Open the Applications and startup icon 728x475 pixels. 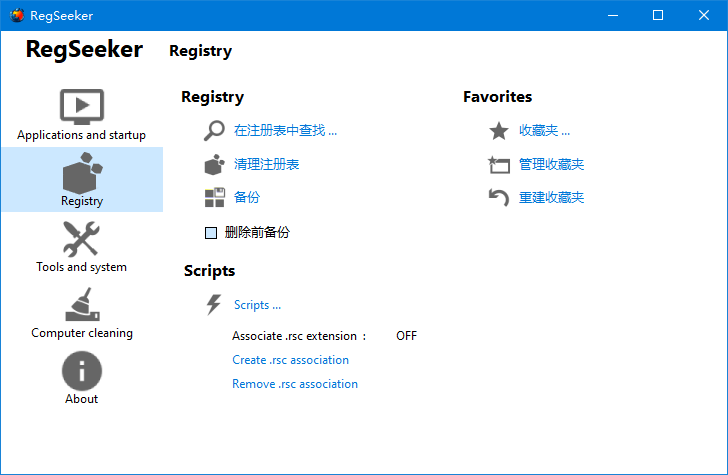82,106
